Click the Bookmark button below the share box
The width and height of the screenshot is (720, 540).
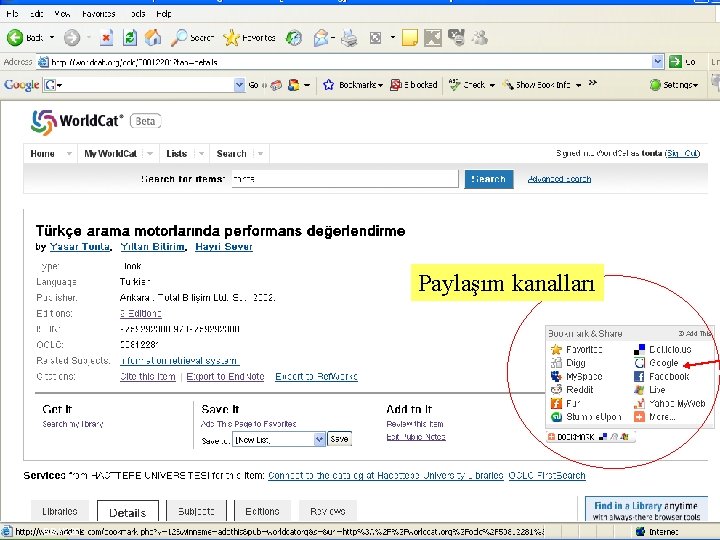[x=591, y=437]
